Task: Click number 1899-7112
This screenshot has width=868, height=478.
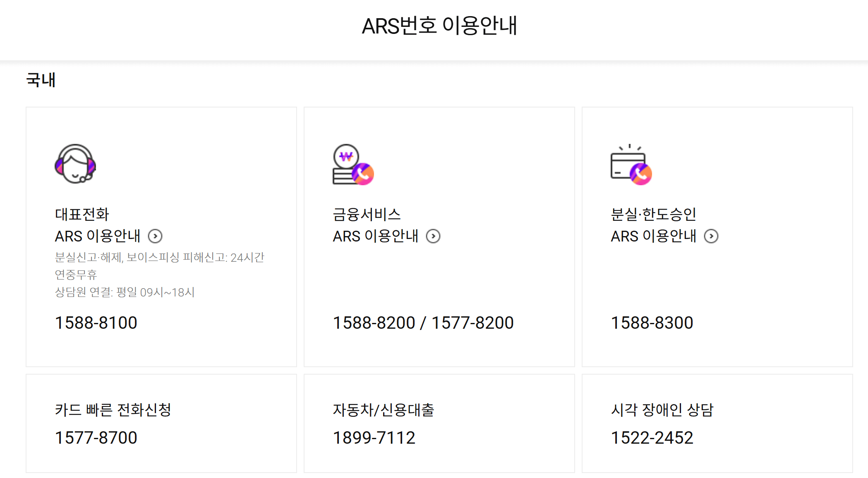Action: [x=374, y=437]
